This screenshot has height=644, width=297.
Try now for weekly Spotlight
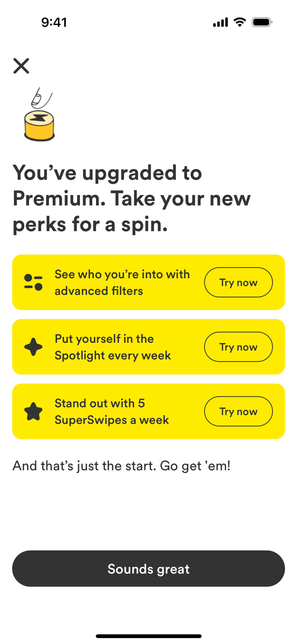238,347
